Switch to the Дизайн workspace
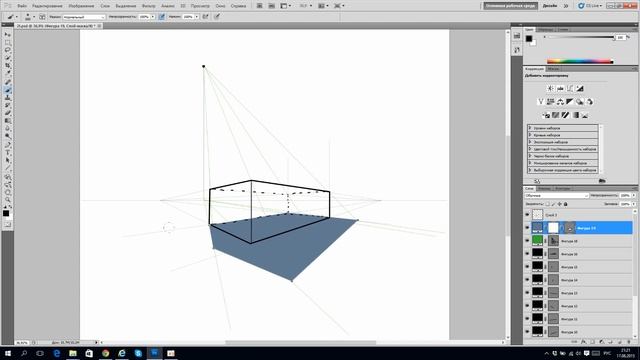Screen dimensions: 640x360 click(x=550, y=6)
